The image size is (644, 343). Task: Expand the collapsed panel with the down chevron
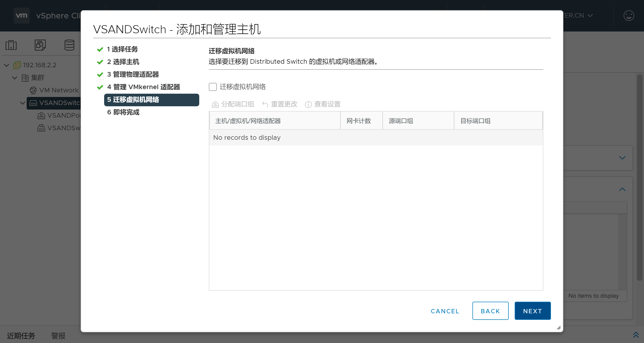(622, 158)
